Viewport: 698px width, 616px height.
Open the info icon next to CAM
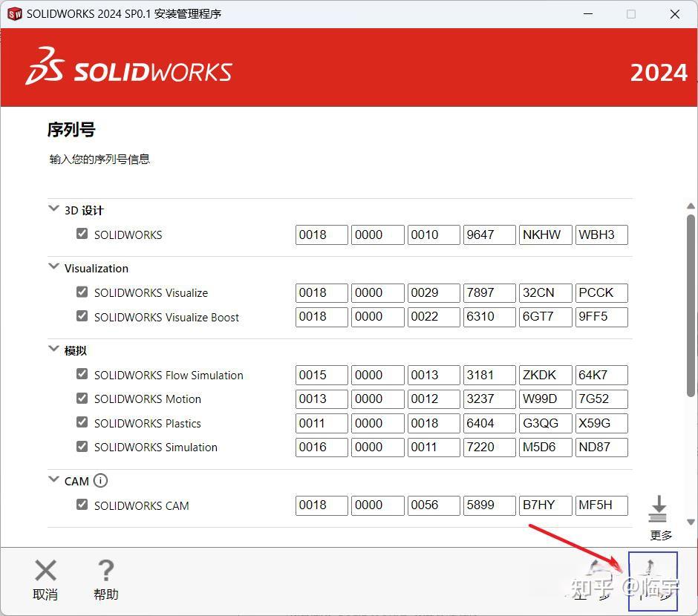[x=102, y=480]
